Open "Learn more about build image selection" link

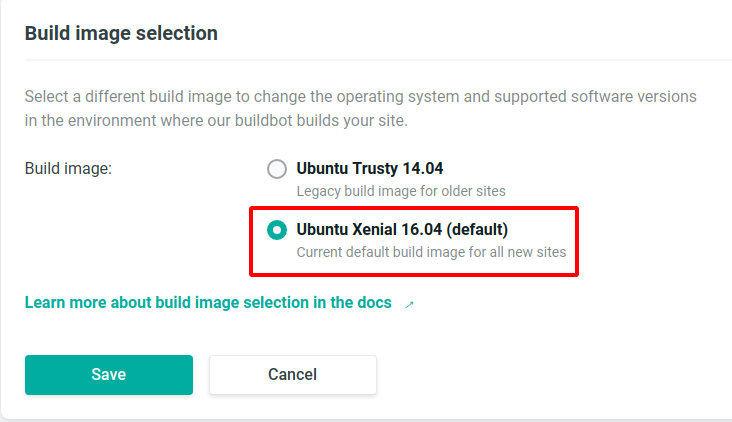(208, 302)
